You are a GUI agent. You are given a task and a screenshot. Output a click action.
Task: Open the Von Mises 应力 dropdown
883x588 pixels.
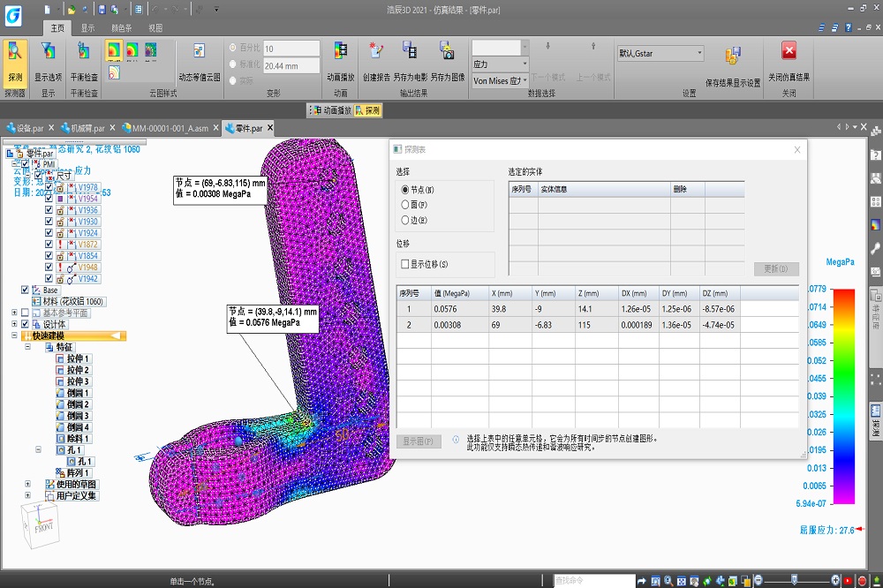coord(500,80)
